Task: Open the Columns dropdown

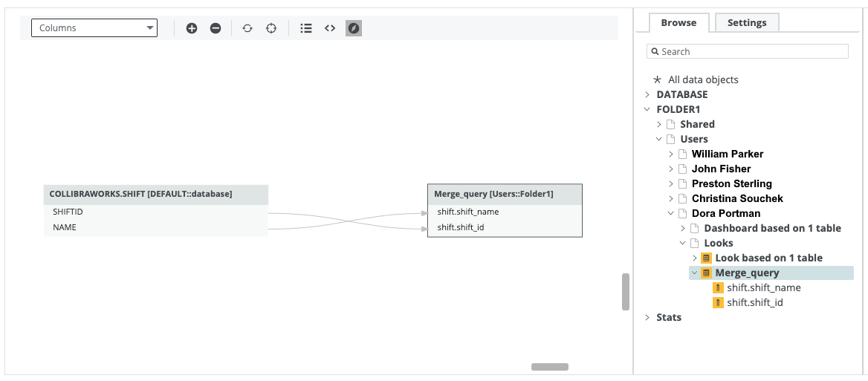Action: (x=94, y=28)
